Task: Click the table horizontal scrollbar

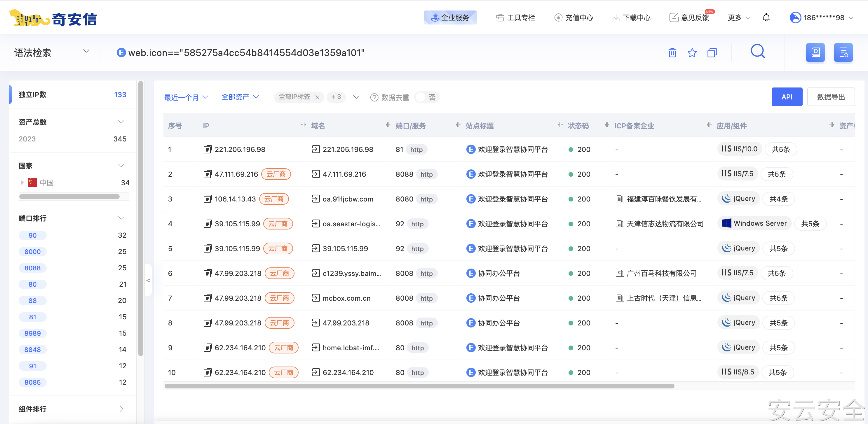Action: click(419, 386)
